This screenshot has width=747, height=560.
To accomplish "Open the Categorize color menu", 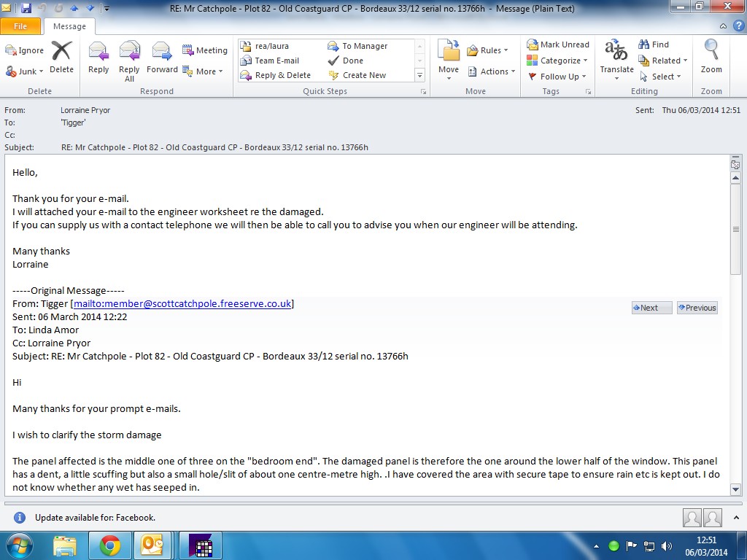I will [x=557, y=61].
